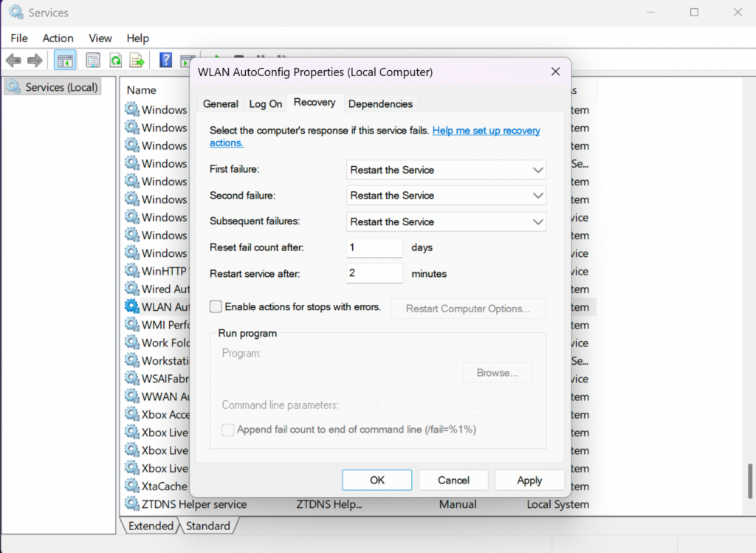The width and height of the screenshot is (756, 553).
Task: Click the 'ZTDNS Help...' description cell
Action: [329, 504]
